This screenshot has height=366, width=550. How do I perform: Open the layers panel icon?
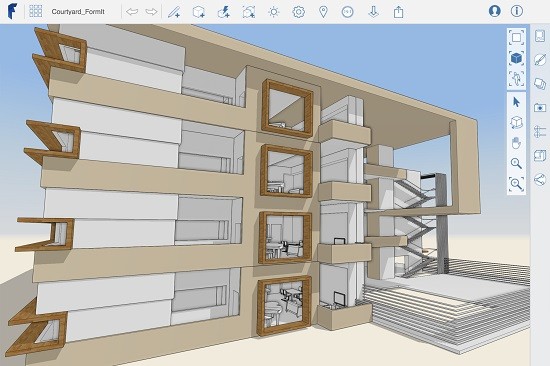(x=540, y=84)
